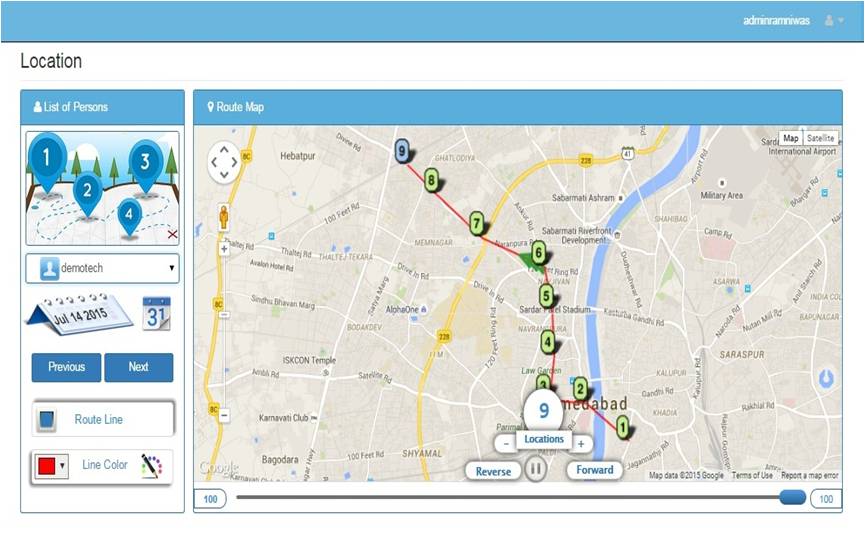Open the demotech person dropdown
The width and height of the screenshot is (865, 535).
[103, 269]
